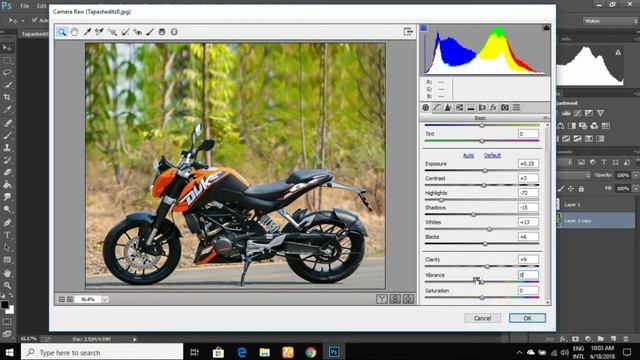This screenshot has height=360, width=640.
Task: Click the Auto link
Action: tap(469, 156)
